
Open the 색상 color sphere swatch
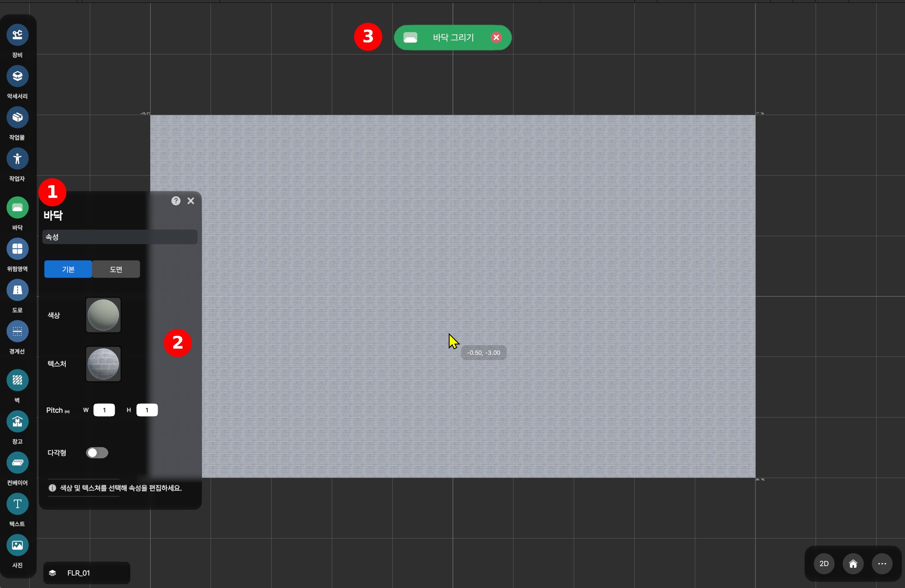coord(103,315)
